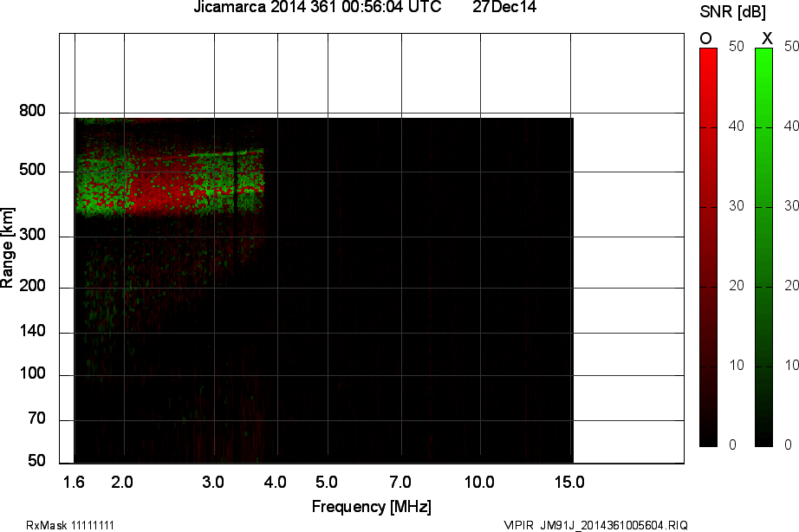Click the 'RxMask 11111111' footer text
Viewport: 799px width, 532px height.
tap(70, 525)
